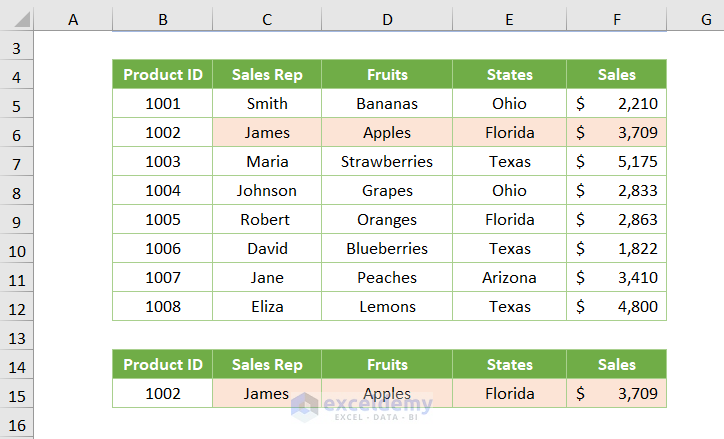The image size is (724, 439).
Task: Select row header 10
Action: tap(17, 249)
